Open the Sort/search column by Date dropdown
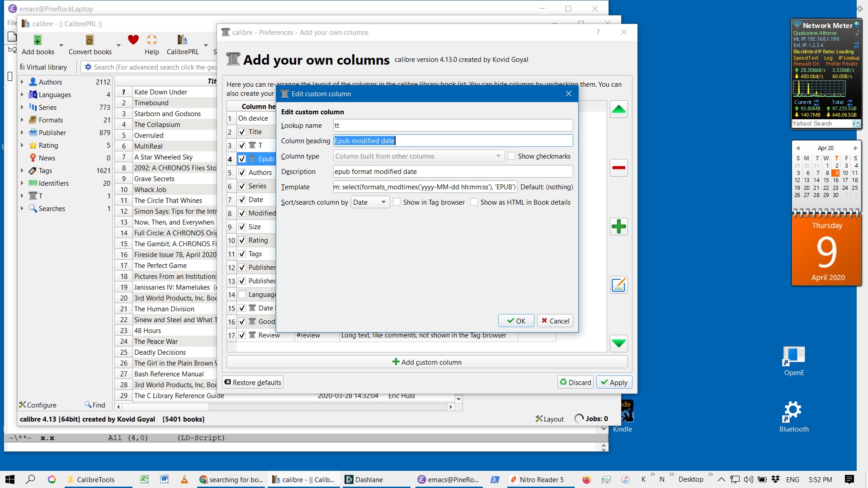868x488 pixels. point(370,202)
